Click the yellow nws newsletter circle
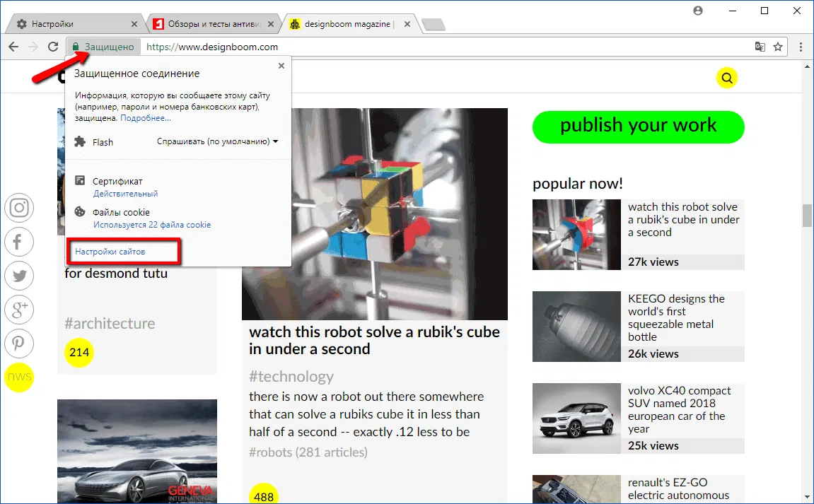Viewport: 814px width, 504px height. tap(19, 377)
